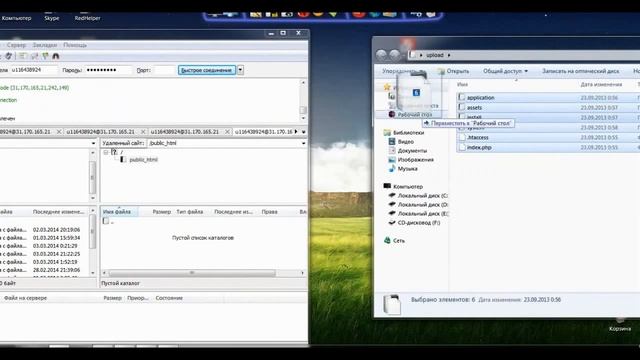Image resolution: width=640 pixels, height=360 pixels.
Task: Select the second u116438924@31.170.165.21 tab
Action: pyautogui.click(x=100, y=132)
